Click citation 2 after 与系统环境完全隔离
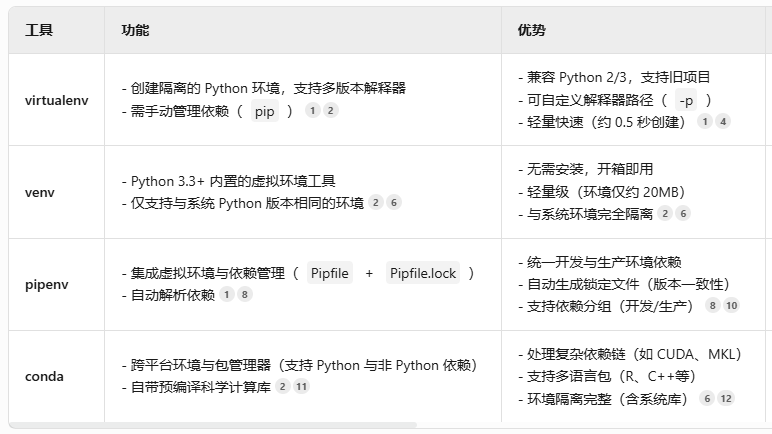Viewport: 772px width, 434px height. 665,213
